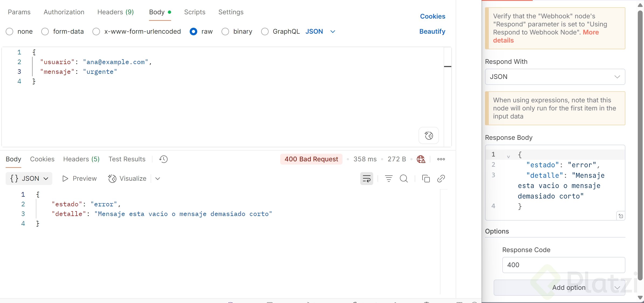Open the three-dot response options menu

pyautogui.click(x=441, y=159)
